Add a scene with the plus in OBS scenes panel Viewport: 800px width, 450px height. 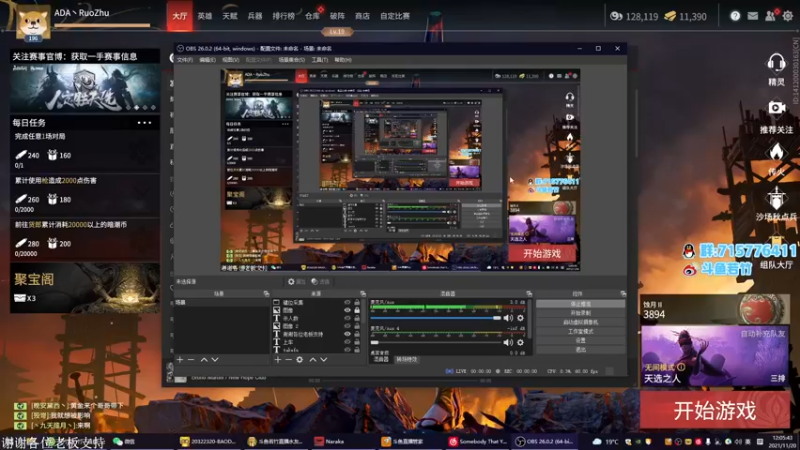180,360
